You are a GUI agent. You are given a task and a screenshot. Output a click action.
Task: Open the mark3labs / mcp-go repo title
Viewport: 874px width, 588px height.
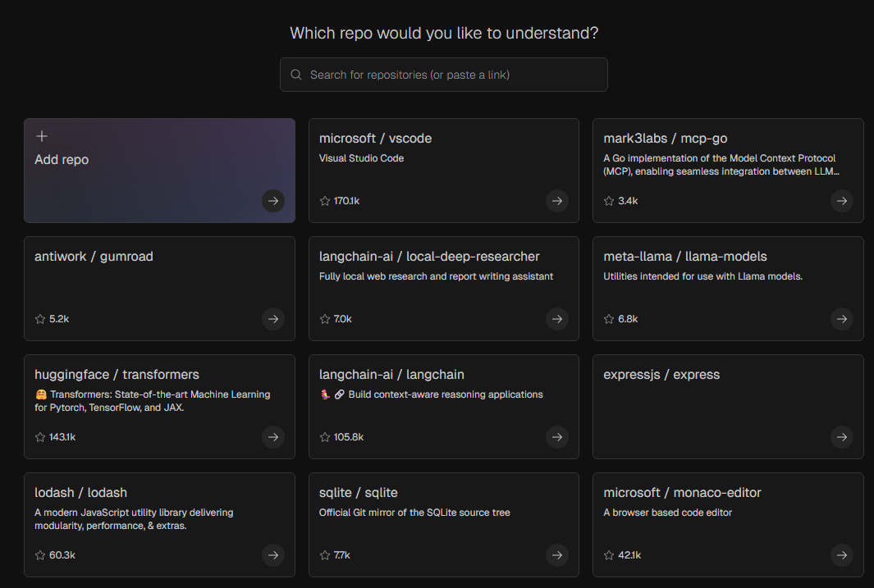pos(665,138)
